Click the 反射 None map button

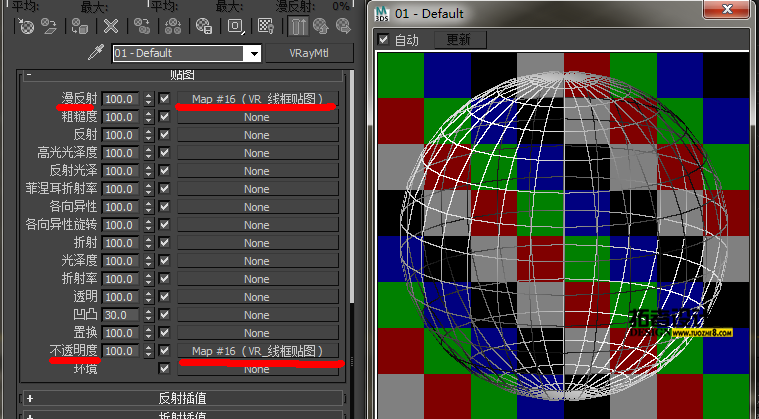pyautogui.click(x=258, y=135)
